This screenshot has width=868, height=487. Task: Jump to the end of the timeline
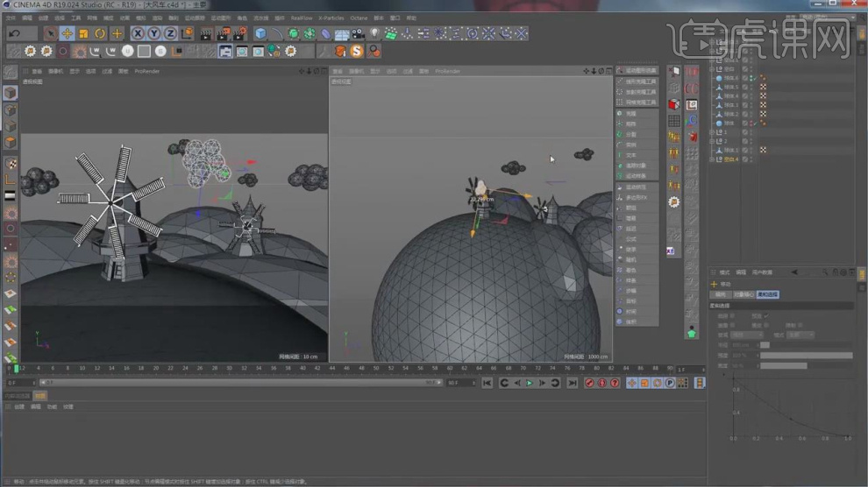click(x=573, y=383)
